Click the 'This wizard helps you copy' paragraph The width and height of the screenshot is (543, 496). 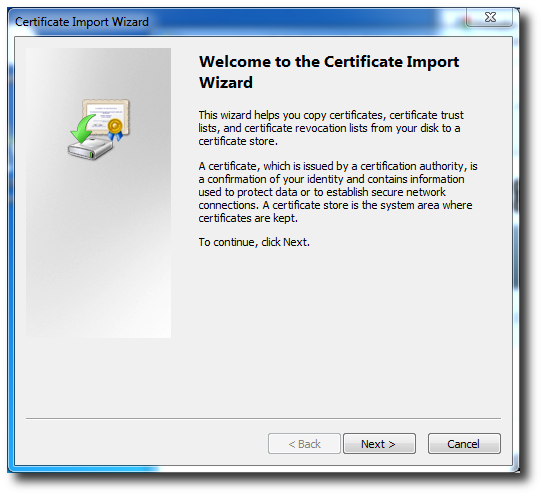[x=331, y=128]
